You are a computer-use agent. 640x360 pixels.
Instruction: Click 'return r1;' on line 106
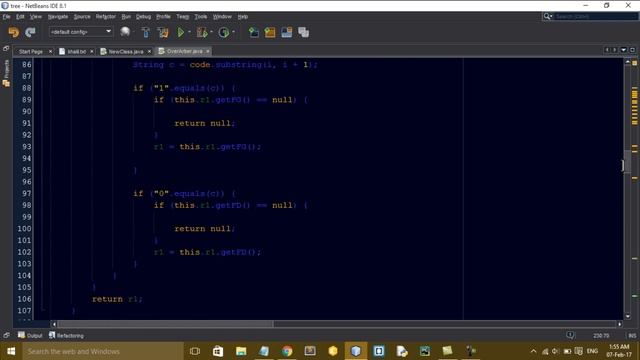coord(117,299)
